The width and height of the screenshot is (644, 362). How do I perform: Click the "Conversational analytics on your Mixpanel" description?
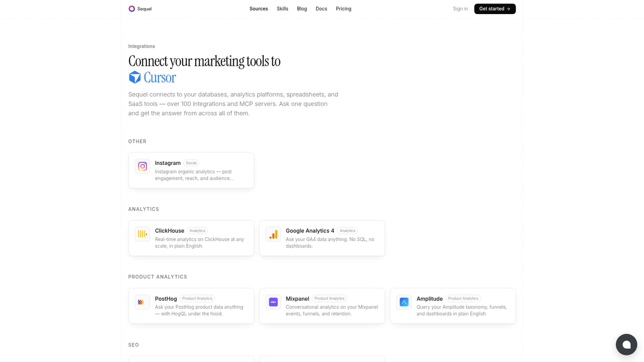point(332,310)
